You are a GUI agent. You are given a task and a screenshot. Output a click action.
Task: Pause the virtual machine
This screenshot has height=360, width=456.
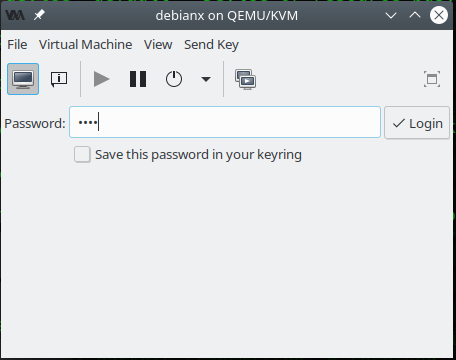click(138, 79)
